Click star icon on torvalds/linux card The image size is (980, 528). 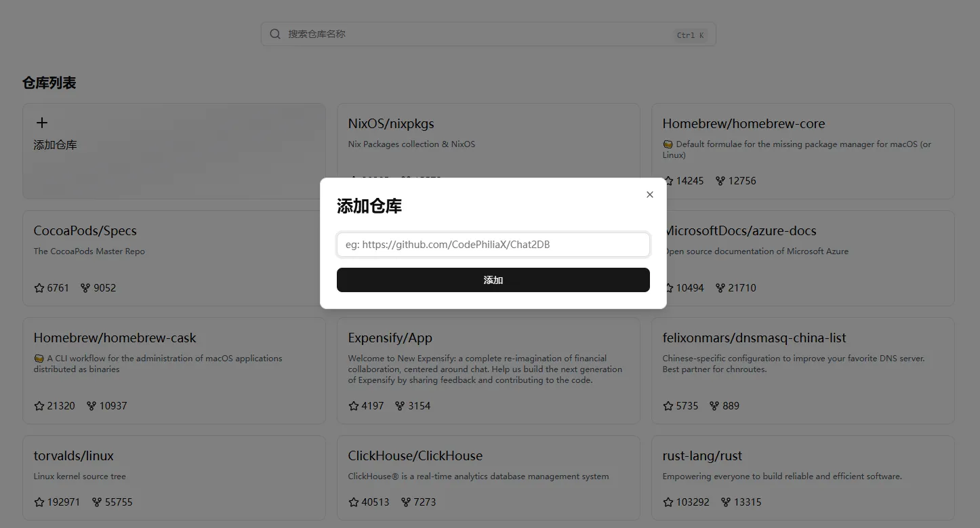click(39, 502)
